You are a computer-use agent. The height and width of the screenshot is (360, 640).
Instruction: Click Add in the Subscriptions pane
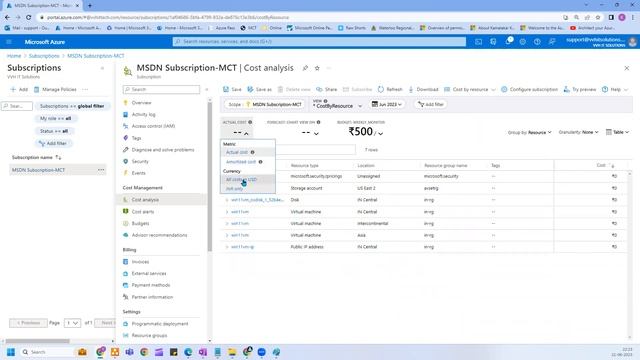19,89
